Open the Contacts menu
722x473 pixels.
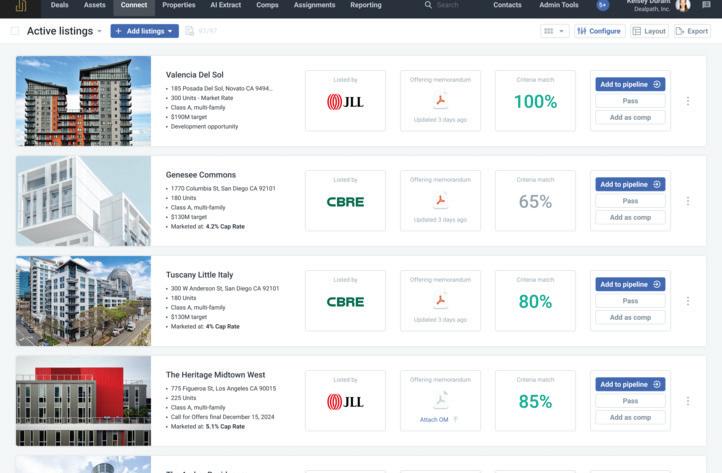click(507, 5)
